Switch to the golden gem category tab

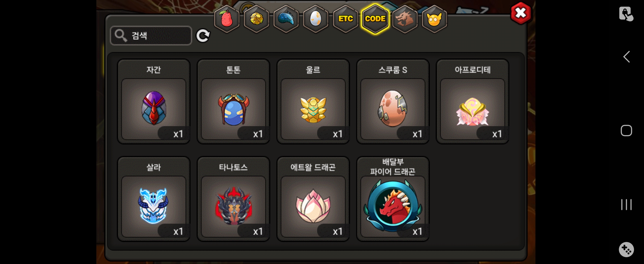pos(256,19)
